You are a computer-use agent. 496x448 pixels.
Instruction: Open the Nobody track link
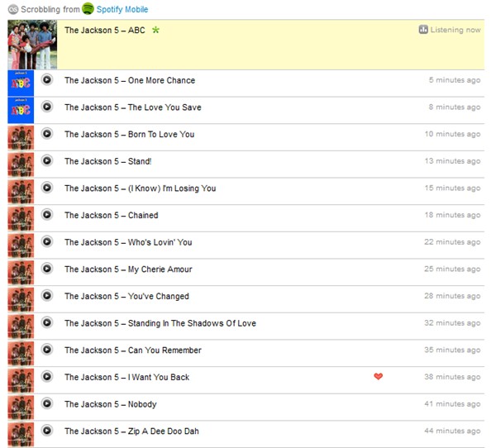point(142,404)
